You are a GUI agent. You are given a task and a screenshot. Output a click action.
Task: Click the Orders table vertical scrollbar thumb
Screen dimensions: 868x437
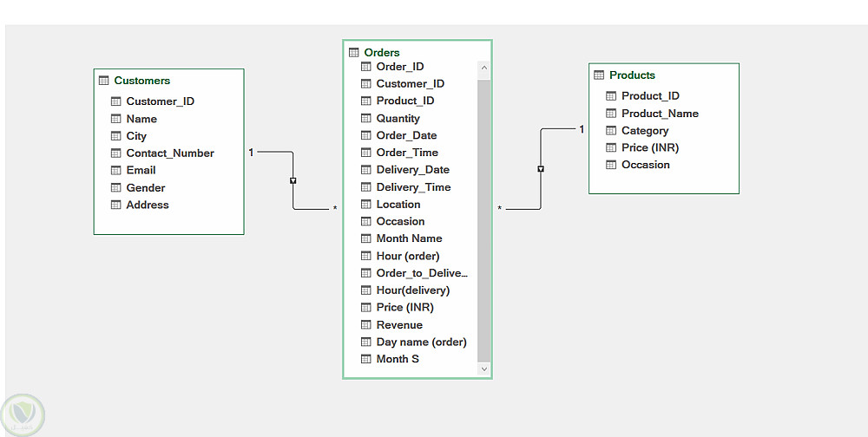coord(484,217)
